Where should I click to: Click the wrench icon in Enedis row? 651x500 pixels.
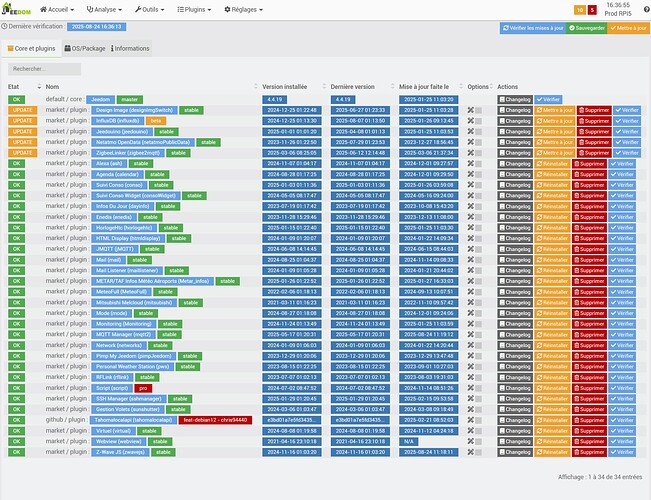(x=470, y=217)
